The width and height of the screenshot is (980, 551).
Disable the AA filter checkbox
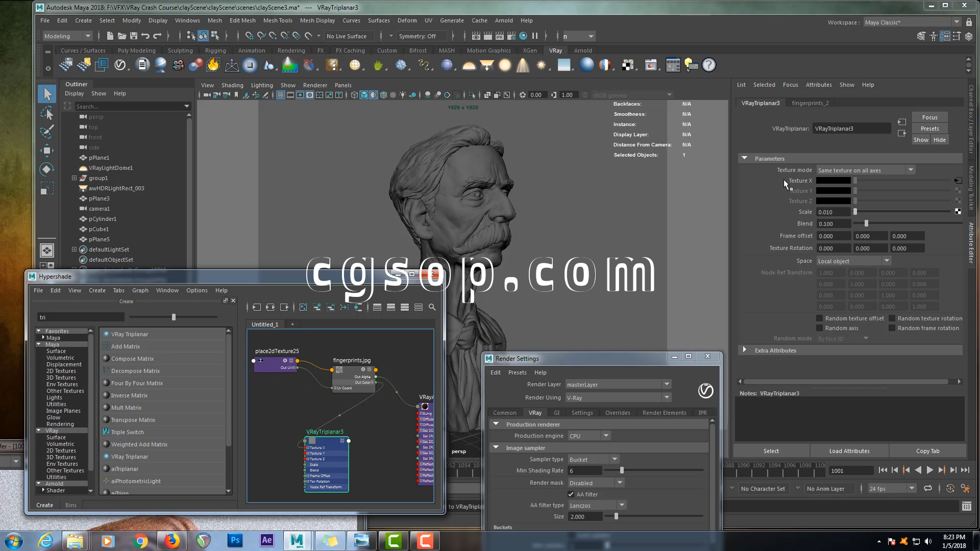(x=571, y=494)
